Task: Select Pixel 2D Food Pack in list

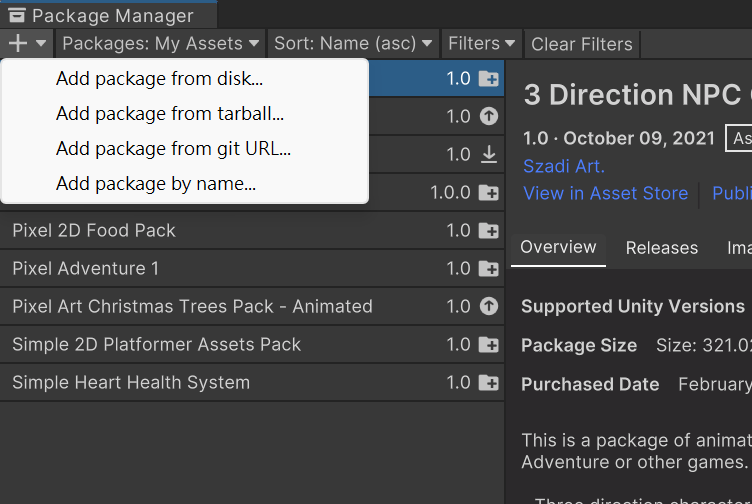Action: [x=252, y=231]
